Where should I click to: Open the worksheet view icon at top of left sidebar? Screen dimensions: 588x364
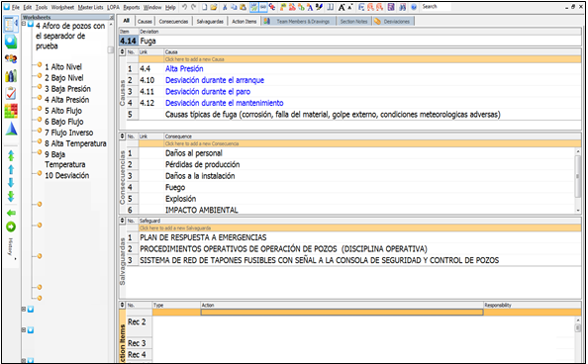tap(11, 25)
